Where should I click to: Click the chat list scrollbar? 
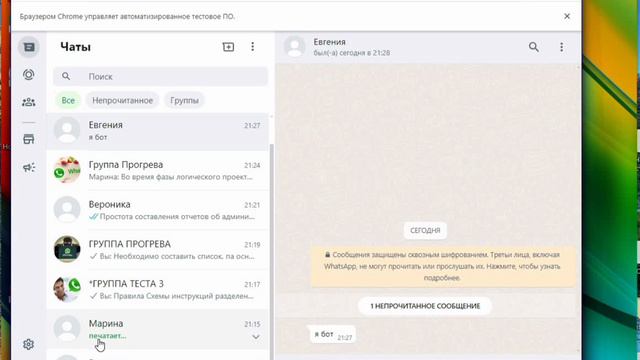271,251
